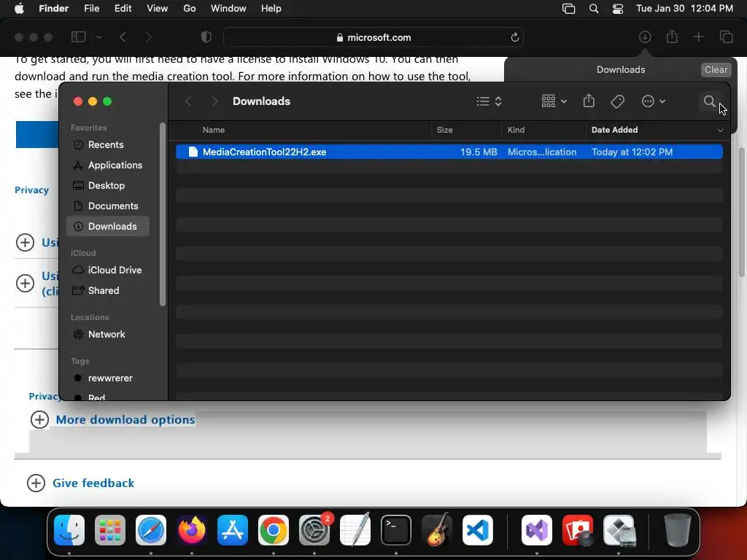Open Finder list view switcher

[489, 101]
